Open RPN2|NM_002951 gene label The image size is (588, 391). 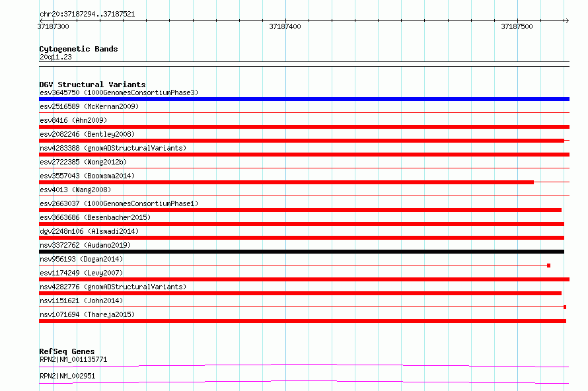(x=67, y=376)
